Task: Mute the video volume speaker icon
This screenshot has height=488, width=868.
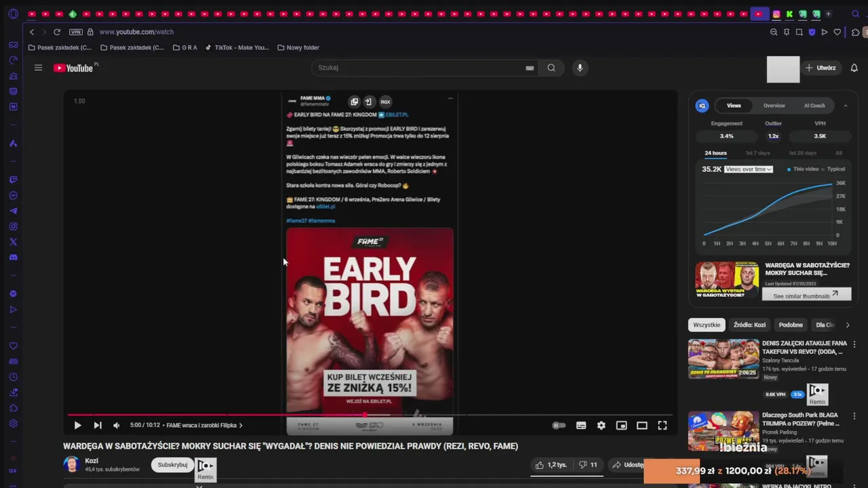Action: pyautogui.click(x=117, y=426)
